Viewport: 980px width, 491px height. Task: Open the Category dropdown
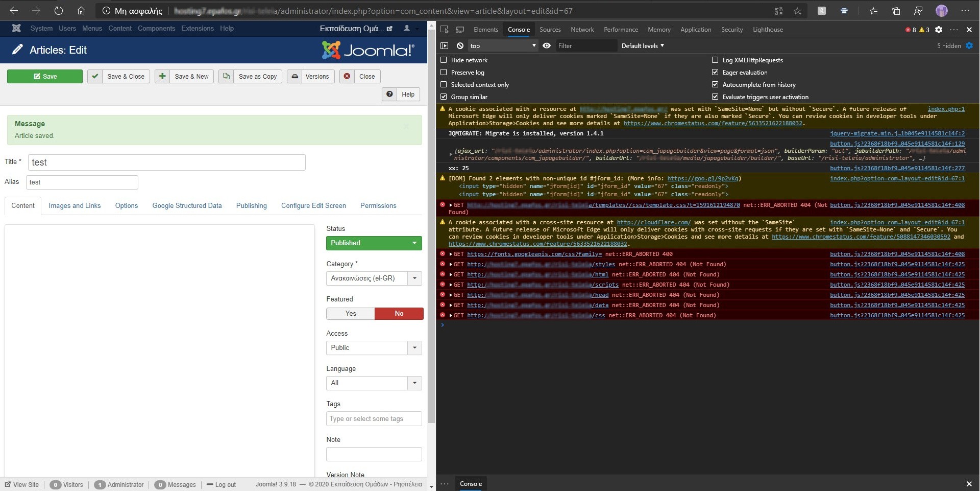point(374,278)
